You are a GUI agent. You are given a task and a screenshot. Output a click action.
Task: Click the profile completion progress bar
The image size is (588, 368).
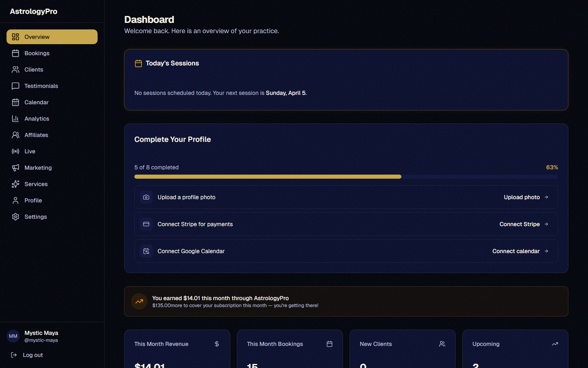click(x=346, y=177)
